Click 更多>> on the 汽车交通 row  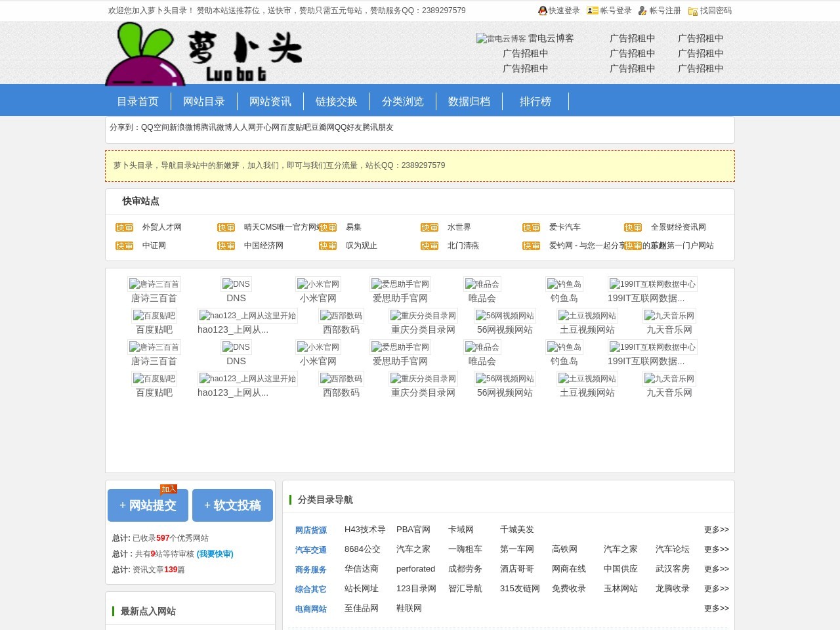(x=716, y=549)
